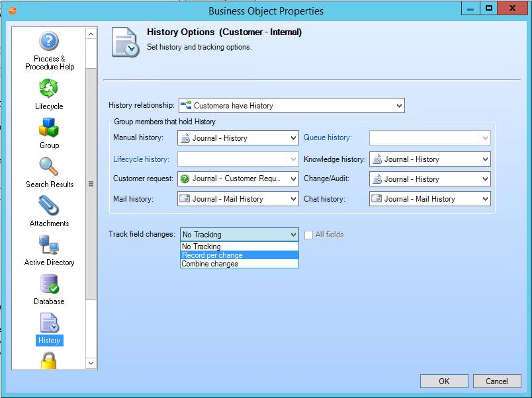The image size is (532, 398).
Task: Select the Lifecycle sidebar icon
Action: [49, 94]
